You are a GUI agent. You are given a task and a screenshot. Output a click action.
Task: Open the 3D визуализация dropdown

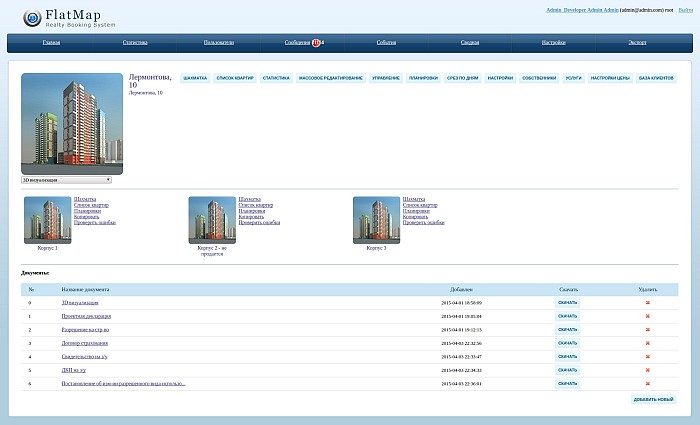click(66, 180)
